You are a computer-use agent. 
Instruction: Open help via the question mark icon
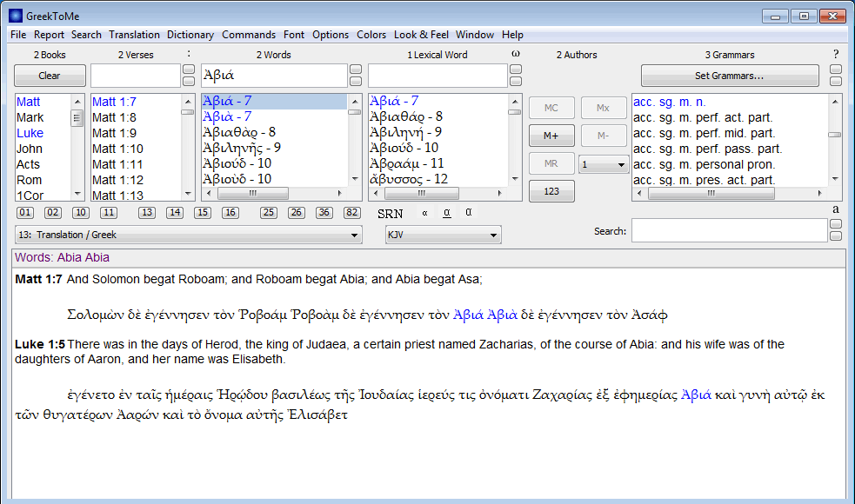coord(835,53)
